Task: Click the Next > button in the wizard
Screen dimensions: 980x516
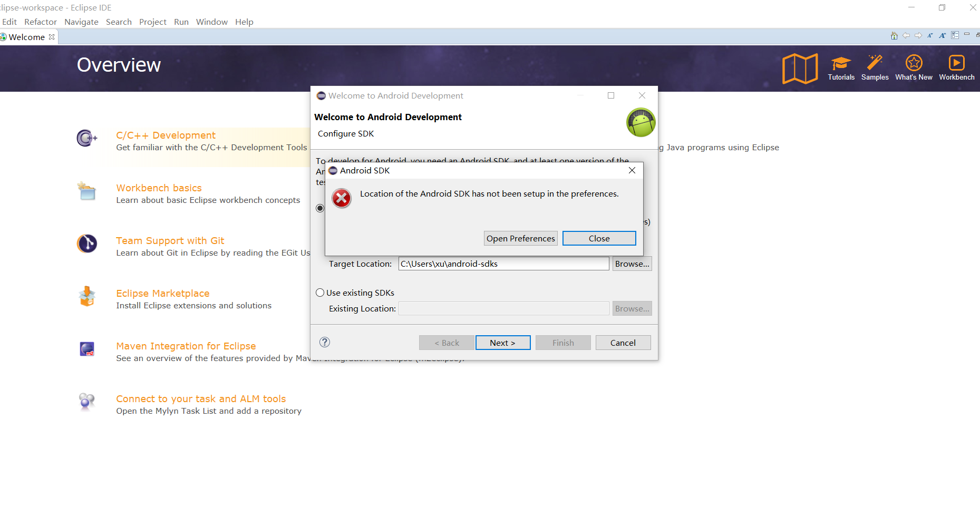Action: (x=503, y=343)
